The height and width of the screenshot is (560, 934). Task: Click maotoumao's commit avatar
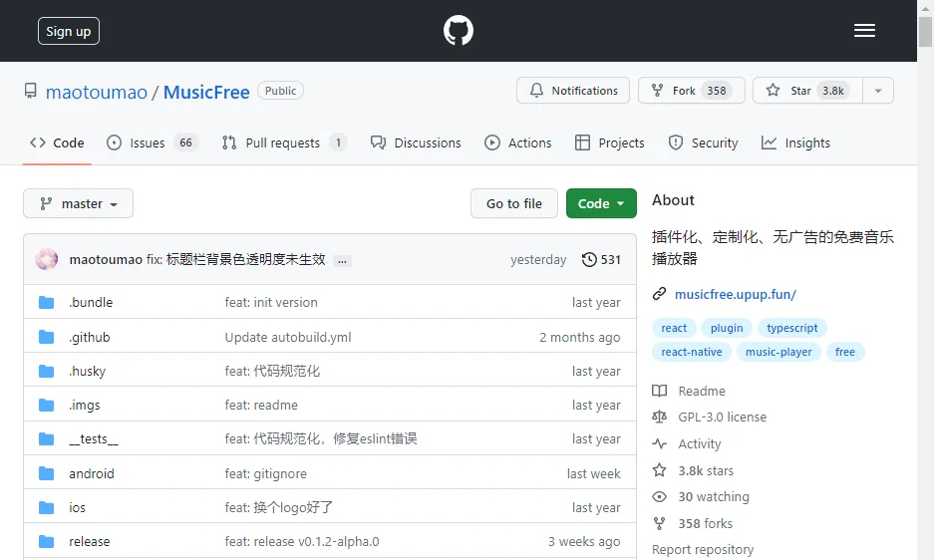tap(47, 259)
